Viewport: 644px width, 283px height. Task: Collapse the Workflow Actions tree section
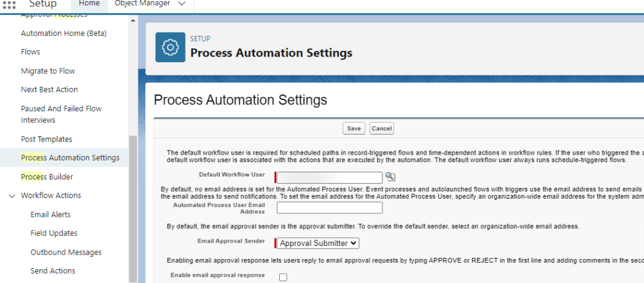[x=12, y=196]
